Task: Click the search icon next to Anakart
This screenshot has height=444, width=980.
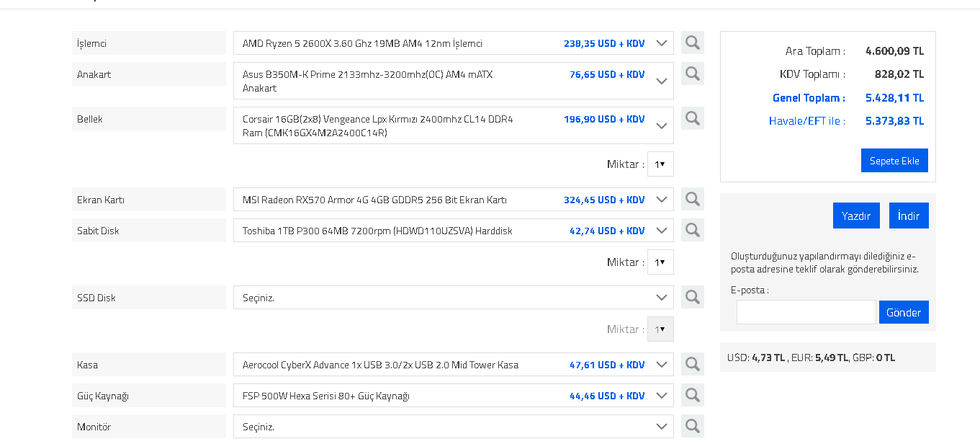Action: tap(692, 74)
